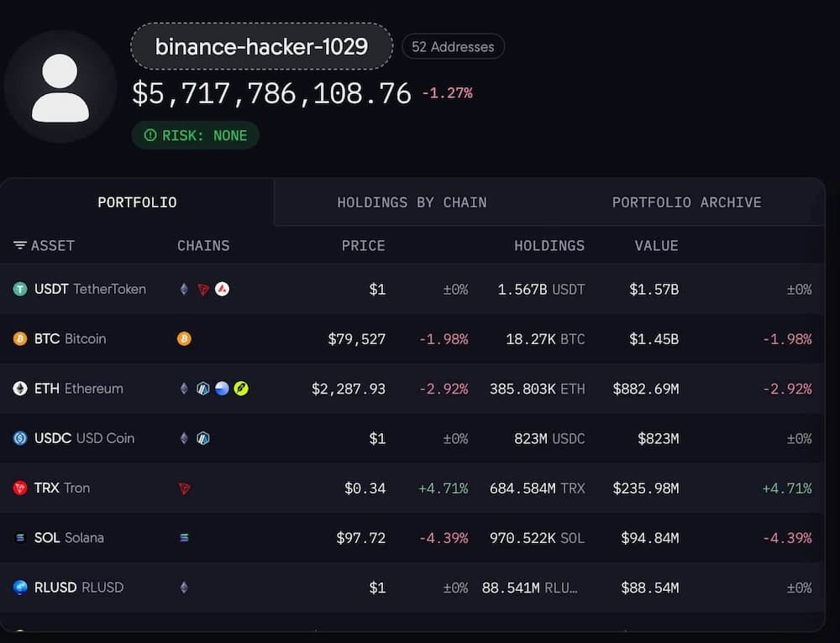Sort by the CHAINS column header
Image resolution: width=840 pixels, height=643 pixels.
pos(203,246)
